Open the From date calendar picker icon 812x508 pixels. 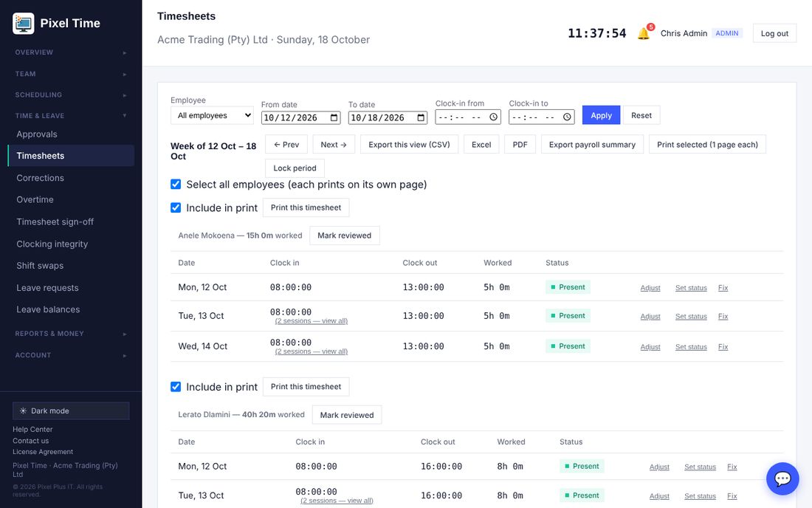point(334,117)
